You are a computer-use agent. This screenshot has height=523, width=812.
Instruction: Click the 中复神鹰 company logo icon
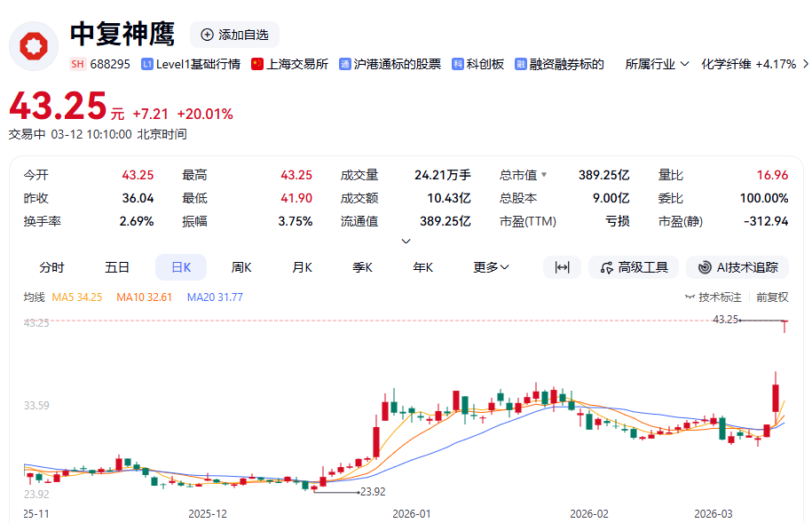coord(34,45)
